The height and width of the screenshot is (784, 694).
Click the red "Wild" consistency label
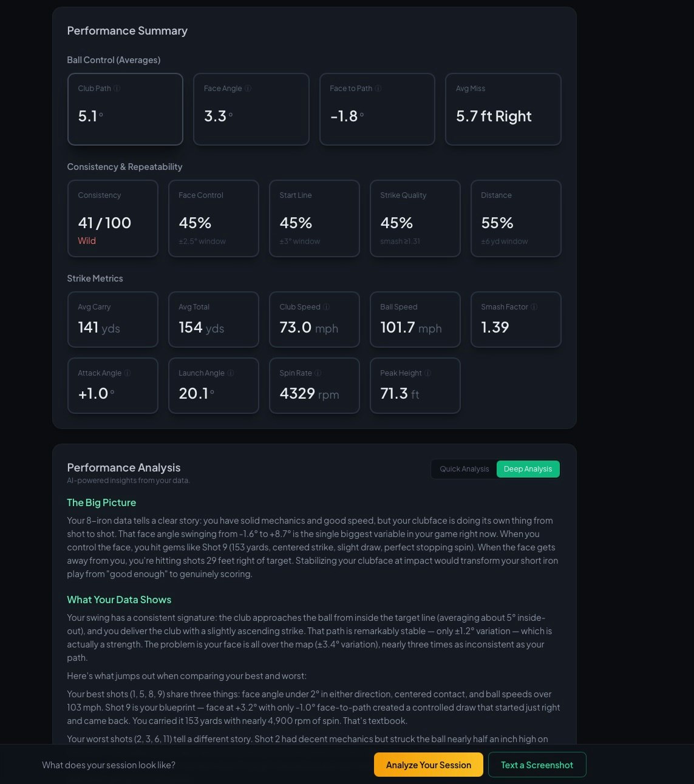[x=87, y=241]
